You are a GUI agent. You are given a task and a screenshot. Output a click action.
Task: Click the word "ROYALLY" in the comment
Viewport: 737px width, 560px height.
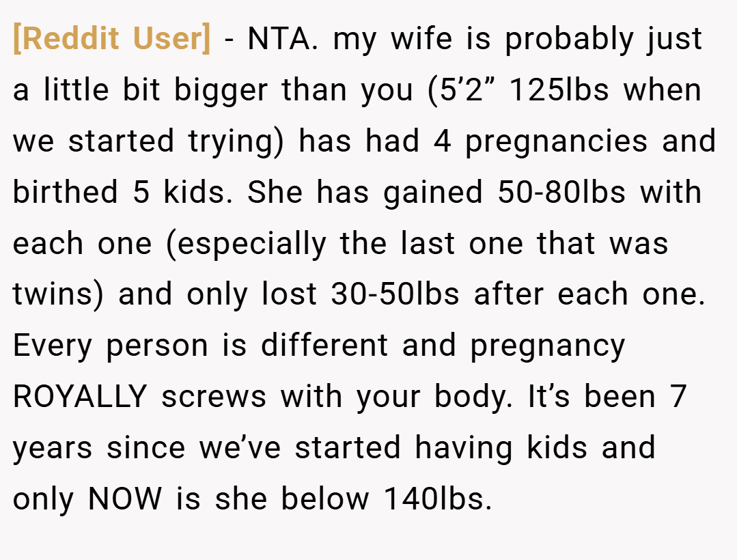81,396
